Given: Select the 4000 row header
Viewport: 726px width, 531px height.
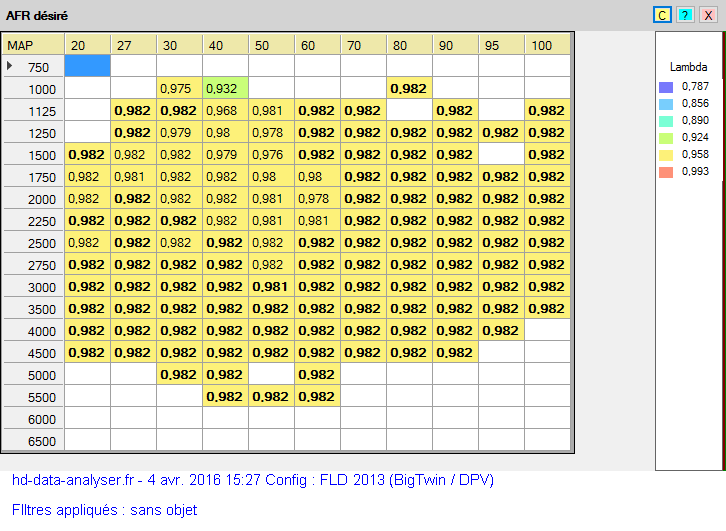Looking at the screenshot, I should [33, 330].
